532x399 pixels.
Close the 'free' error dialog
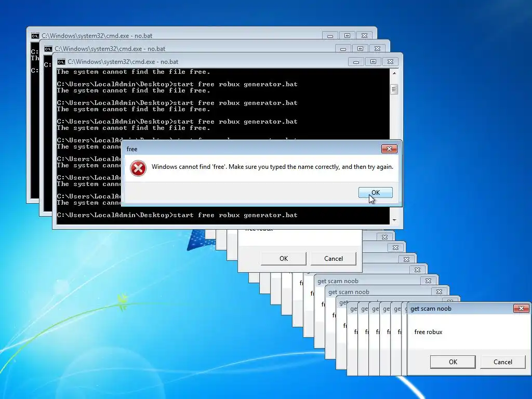click(x=389, y=149)
